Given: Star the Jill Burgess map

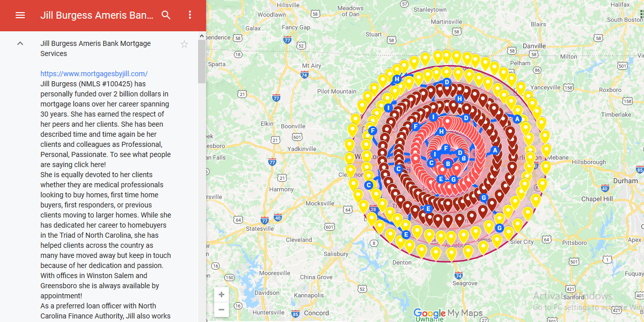Looking at the screenshot, I should [184, 44].
